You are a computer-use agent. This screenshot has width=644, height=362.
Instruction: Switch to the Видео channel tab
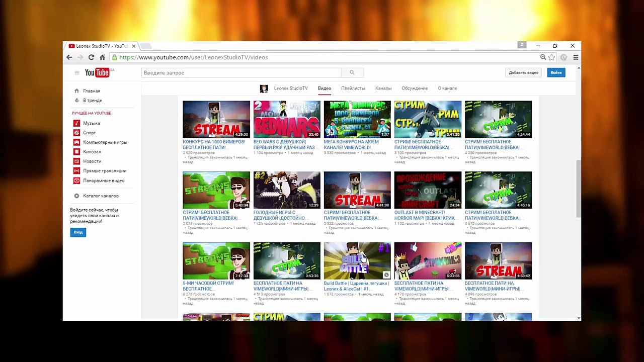(325, 88)
